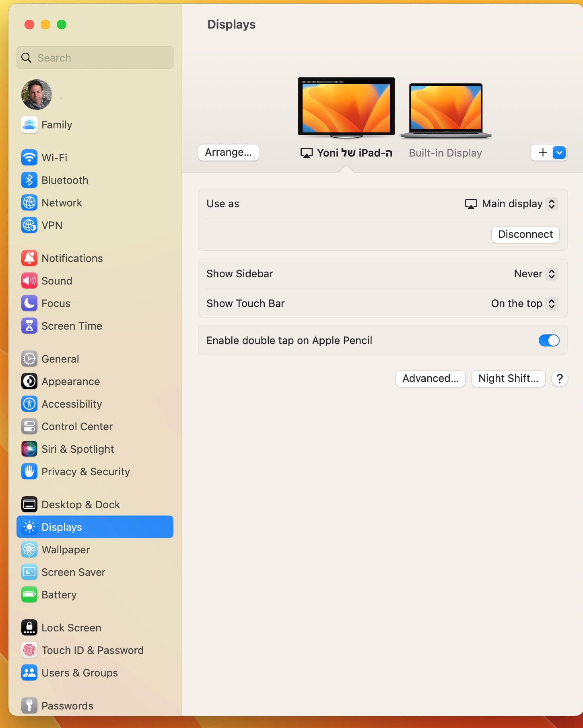Click the Accessibility icon in sidebar
Viewport: 583px width, 728px height.
pyautogui.click(x=29, y=404)
